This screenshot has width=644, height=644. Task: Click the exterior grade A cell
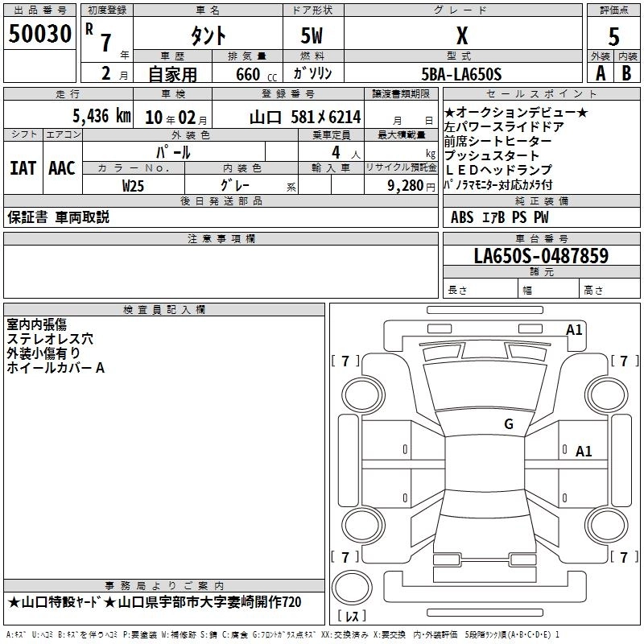pos(600,73)
